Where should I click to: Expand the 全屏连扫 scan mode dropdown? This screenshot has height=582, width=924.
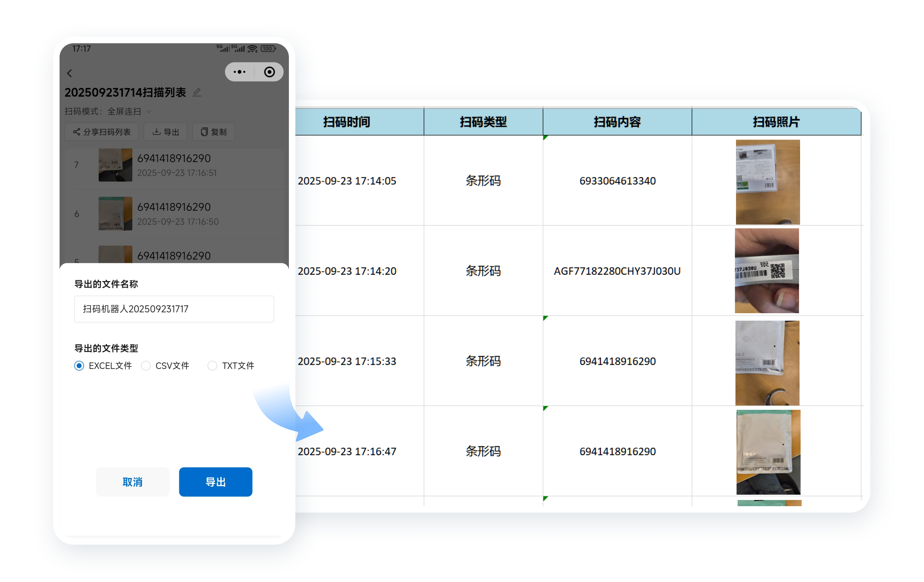(127, 111)
